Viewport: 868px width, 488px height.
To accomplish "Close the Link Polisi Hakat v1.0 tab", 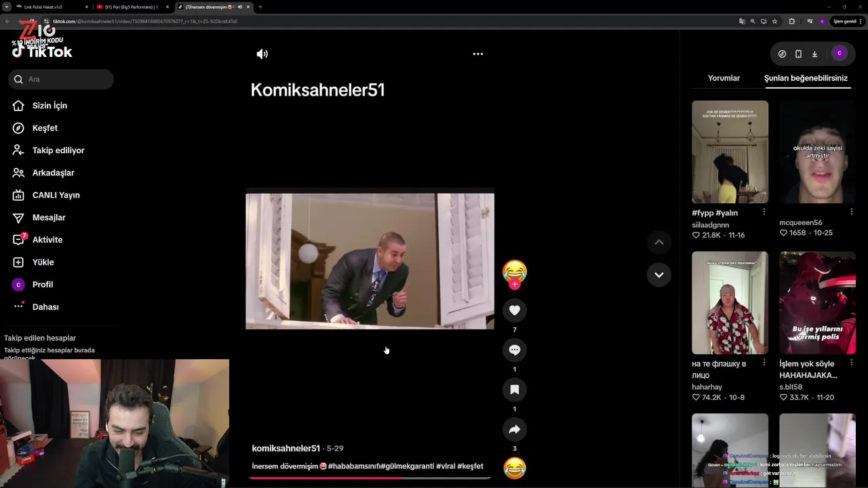I will 87,7.
